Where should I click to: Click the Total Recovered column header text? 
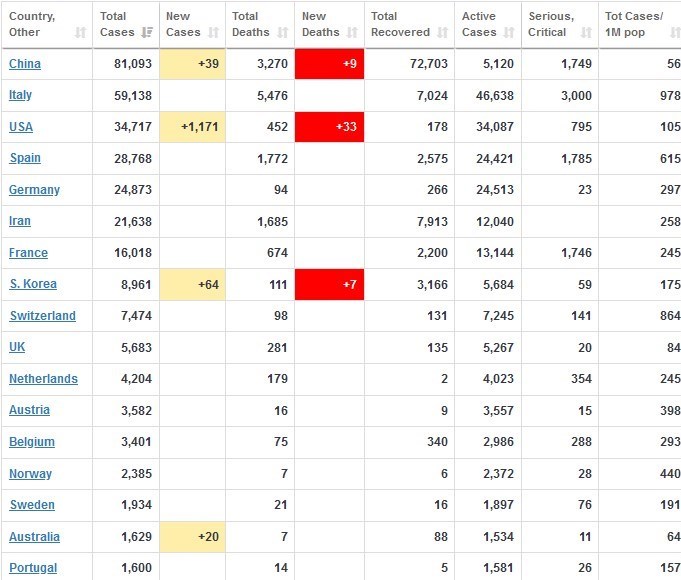click(400, 24)
